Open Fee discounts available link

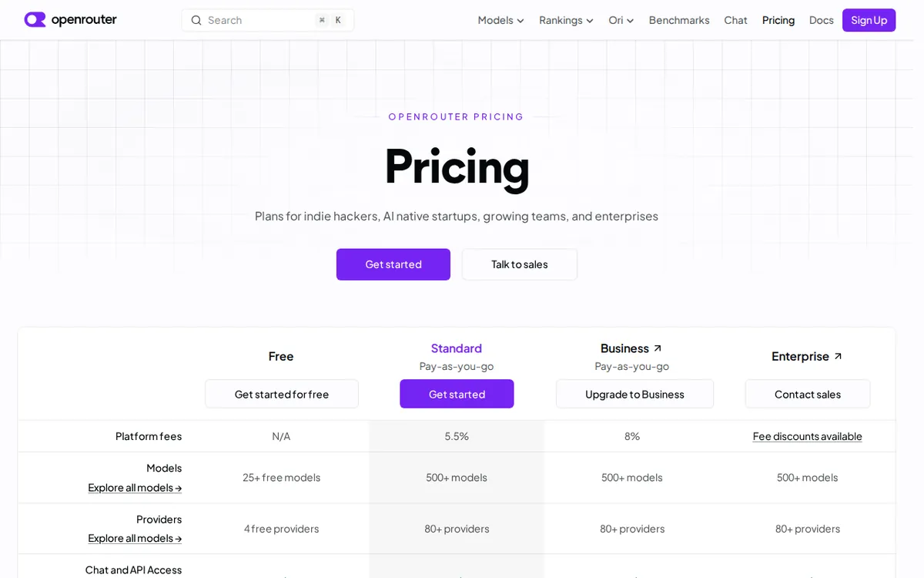click(x=808, y=436)
